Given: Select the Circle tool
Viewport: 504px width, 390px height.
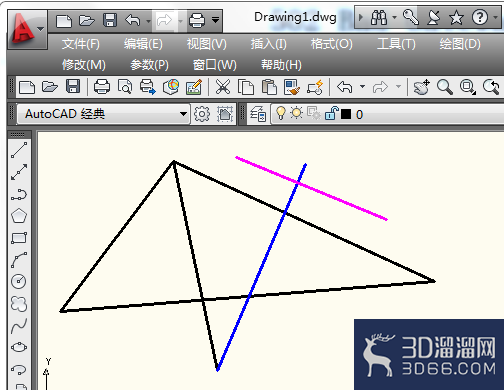Looking at the screenshot, I should point(19,281).
